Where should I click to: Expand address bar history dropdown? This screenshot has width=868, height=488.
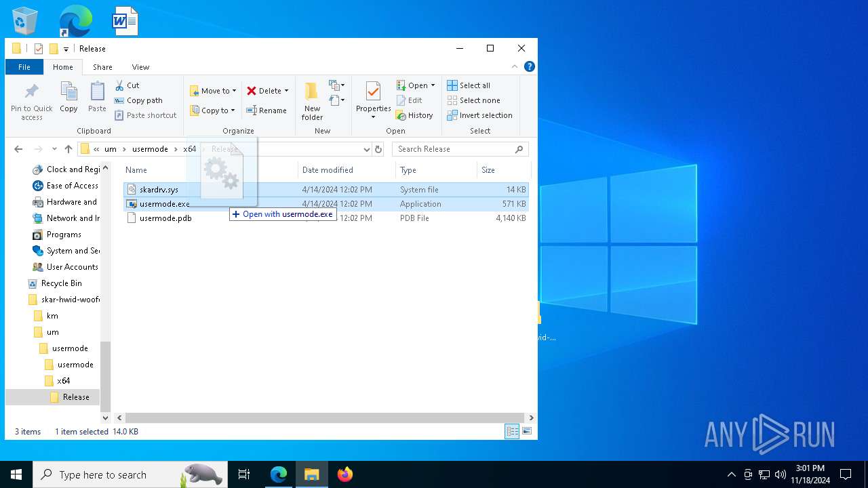[367, 149]
